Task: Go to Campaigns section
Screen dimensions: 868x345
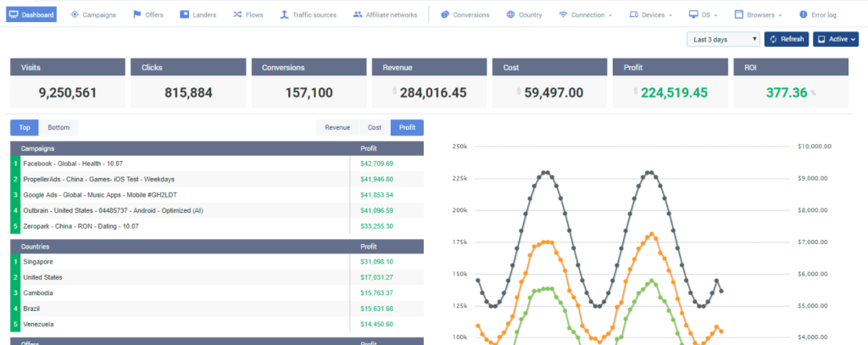Action: [x=93, y=15]
